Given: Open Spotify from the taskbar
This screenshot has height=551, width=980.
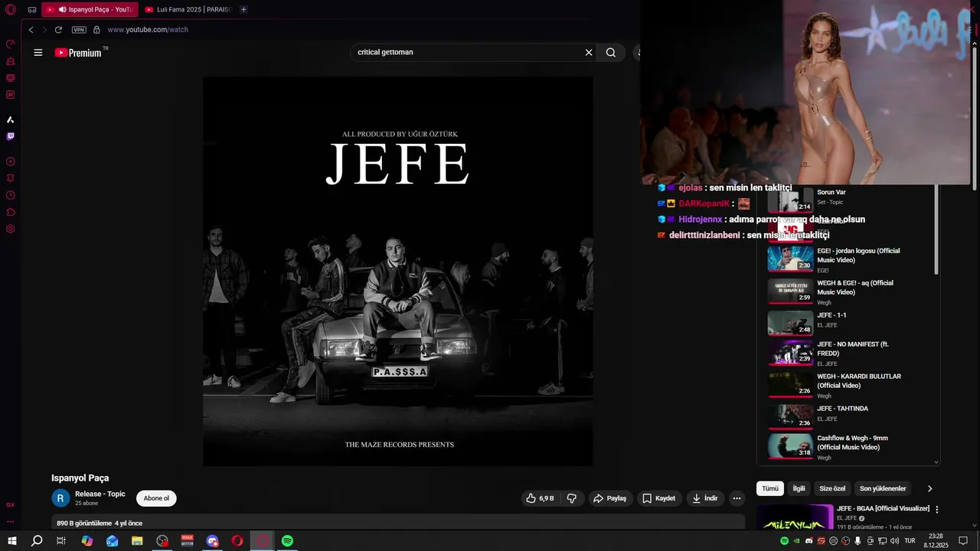Looking at the screenshot, I should coord(287,541).
